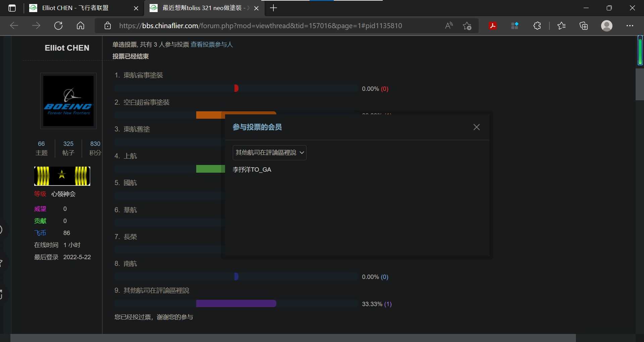Screen dimensions: 644x342
Task: Click poll option text 華航
Action: coord(130,210)
